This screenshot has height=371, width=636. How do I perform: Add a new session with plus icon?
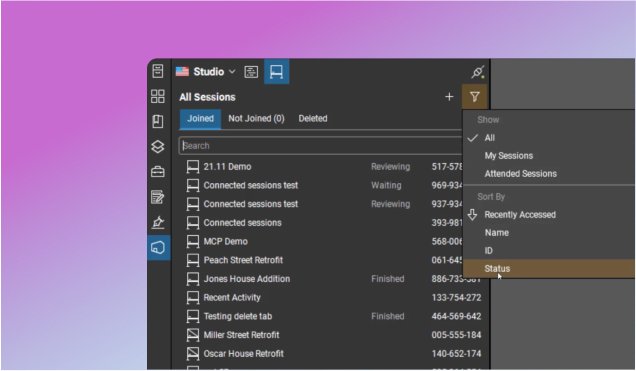(x=449, y=97)
